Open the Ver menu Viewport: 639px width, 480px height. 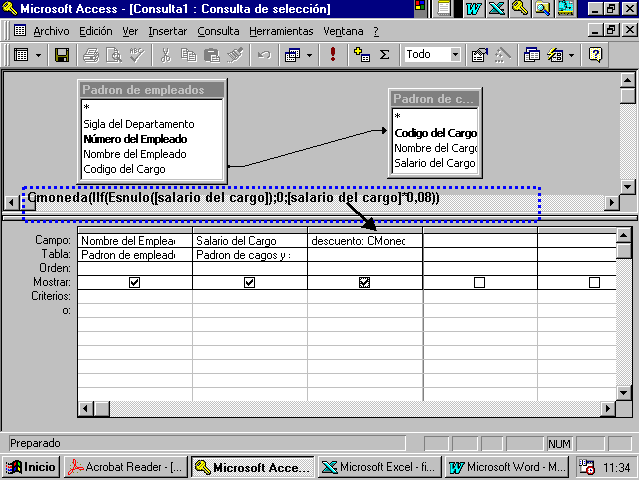tap(130, 31)
